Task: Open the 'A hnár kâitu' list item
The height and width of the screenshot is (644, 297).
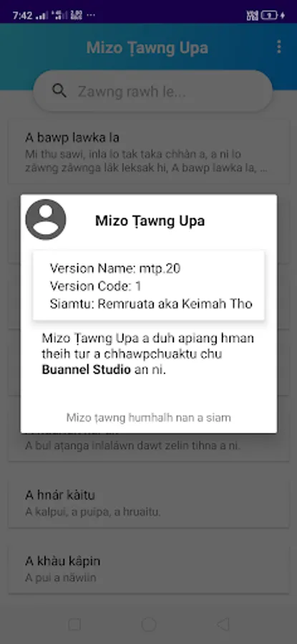Action: [149, 503]
